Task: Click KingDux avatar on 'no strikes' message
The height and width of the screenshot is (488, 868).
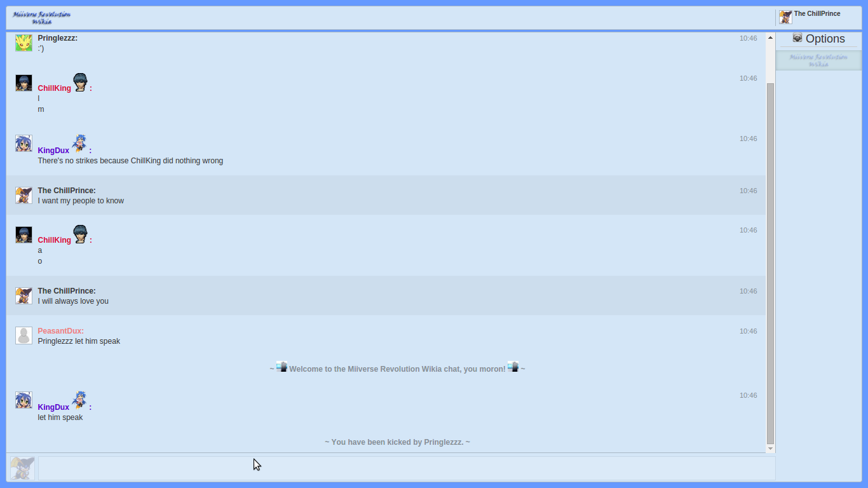Action: [24, 143]
